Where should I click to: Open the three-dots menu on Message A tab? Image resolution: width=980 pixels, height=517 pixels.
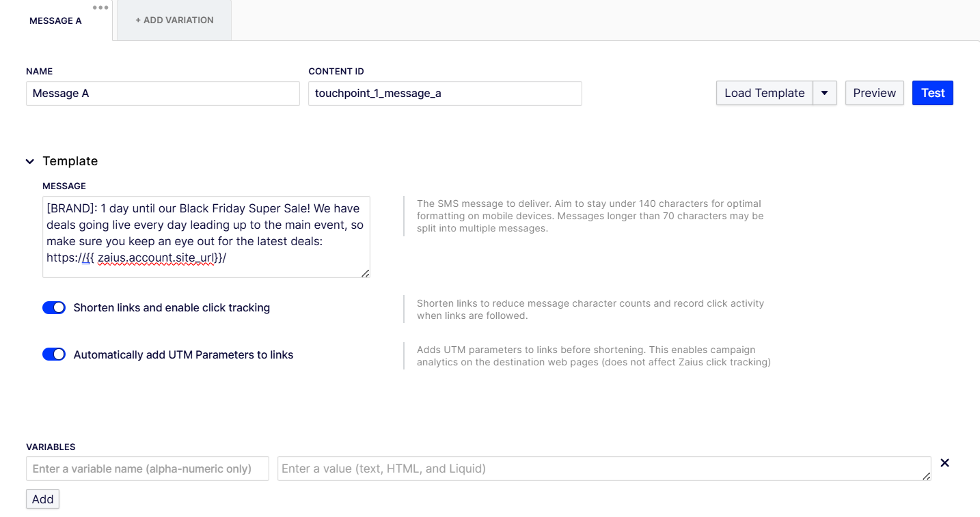(100, 8)
